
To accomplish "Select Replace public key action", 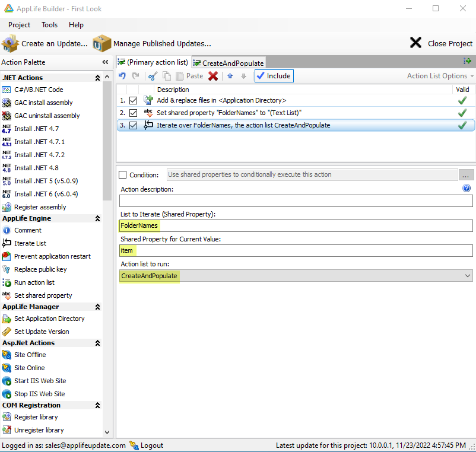I will 34,269.
